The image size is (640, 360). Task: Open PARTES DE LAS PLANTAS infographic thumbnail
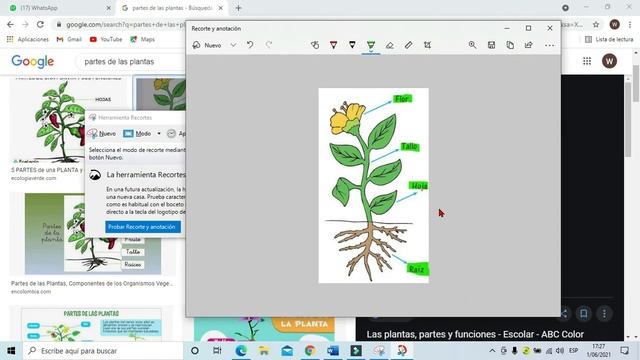pyautogui.click(x=91, y=324)
